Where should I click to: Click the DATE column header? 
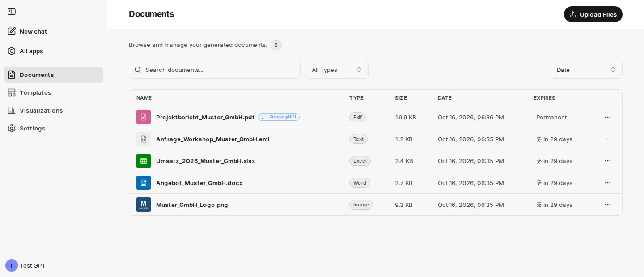(445, 98)
